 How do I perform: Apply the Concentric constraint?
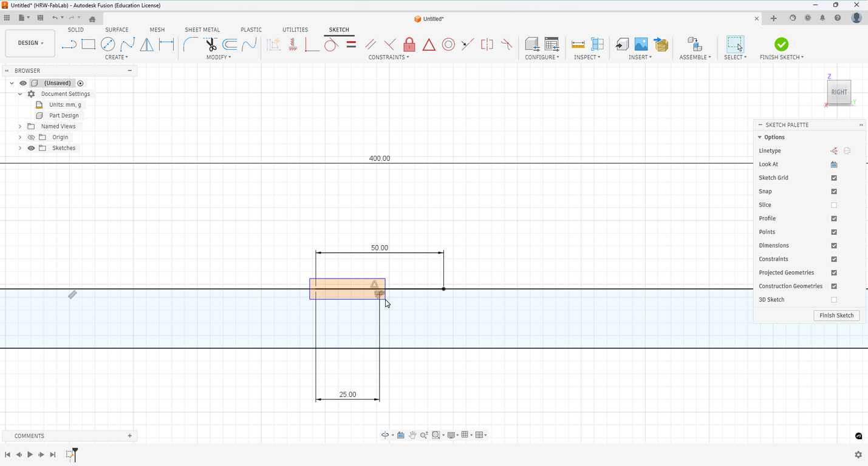click(448, 44)
